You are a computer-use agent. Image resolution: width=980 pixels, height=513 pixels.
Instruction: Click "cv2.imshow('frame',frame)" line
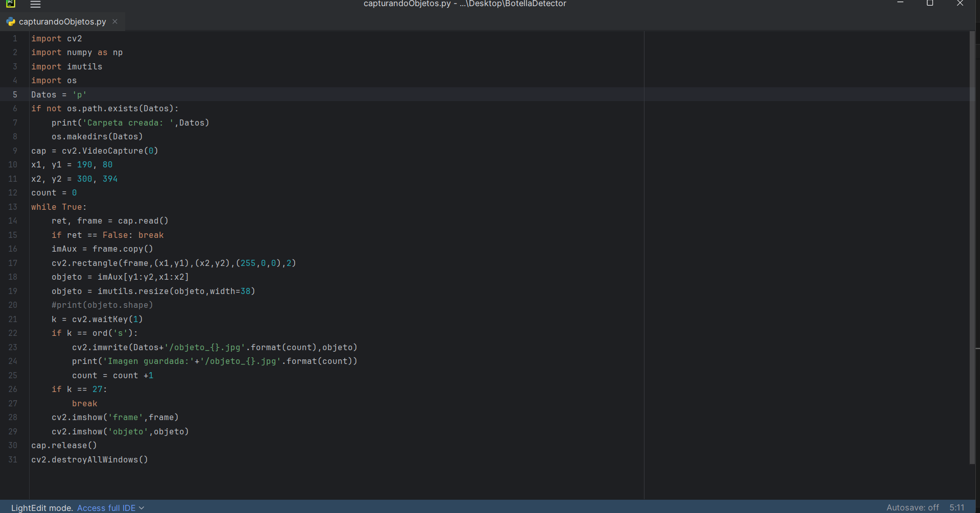tap(115, 417)
